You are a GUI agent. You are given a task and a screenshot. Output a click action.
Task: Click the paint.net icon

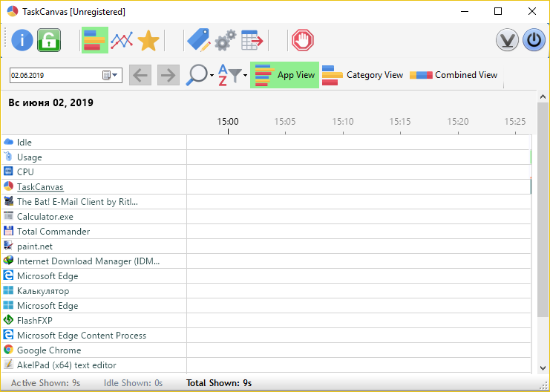coord(8,246)
